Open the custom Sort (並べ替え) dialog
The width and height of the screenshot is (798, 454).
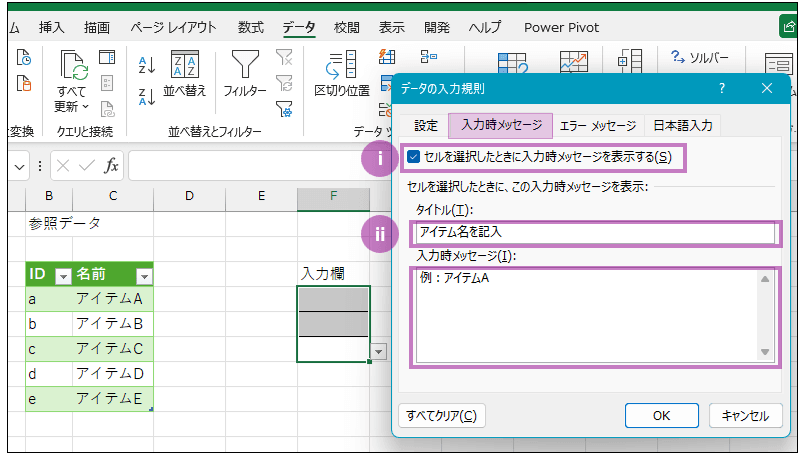(184, 73)
